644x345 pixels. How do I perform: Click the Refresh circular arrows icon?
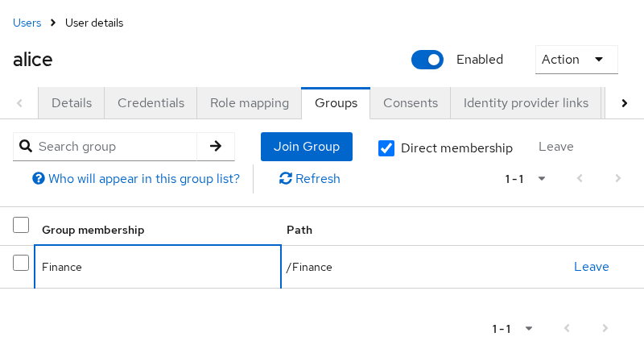(x=286, y=178)
